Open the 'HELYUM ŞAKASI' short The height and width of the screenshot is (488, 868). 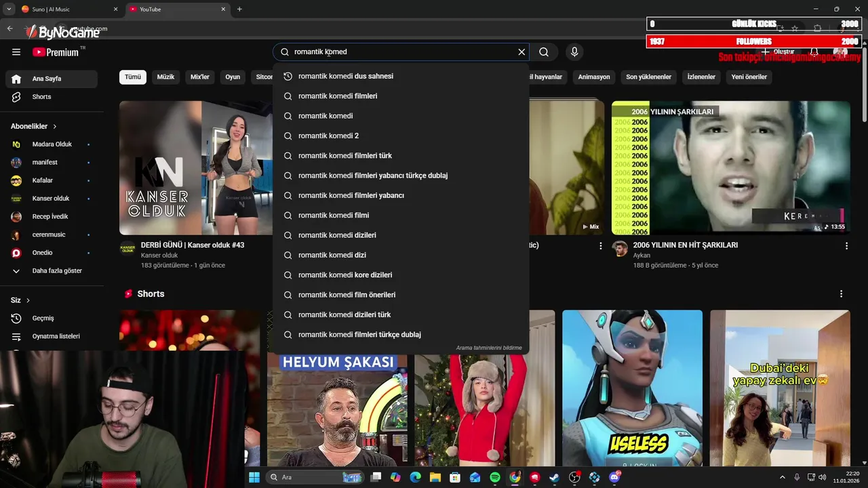(337, 409)
